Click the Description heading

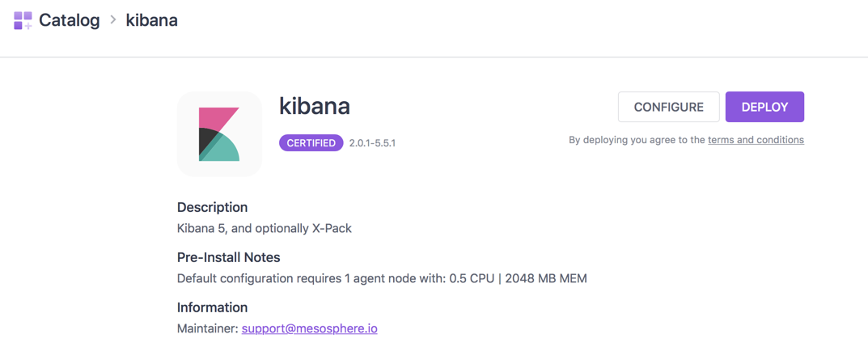(x=212, y=207)
